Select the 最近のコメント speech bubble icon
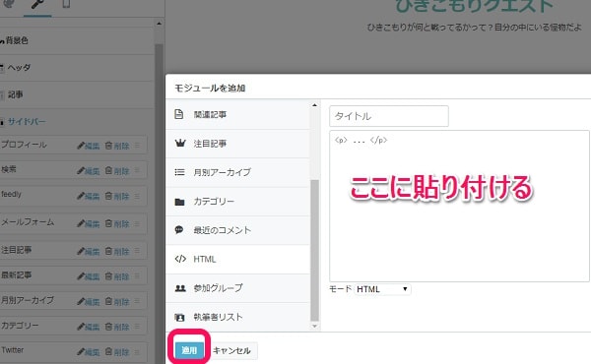 tap(179, 229)
